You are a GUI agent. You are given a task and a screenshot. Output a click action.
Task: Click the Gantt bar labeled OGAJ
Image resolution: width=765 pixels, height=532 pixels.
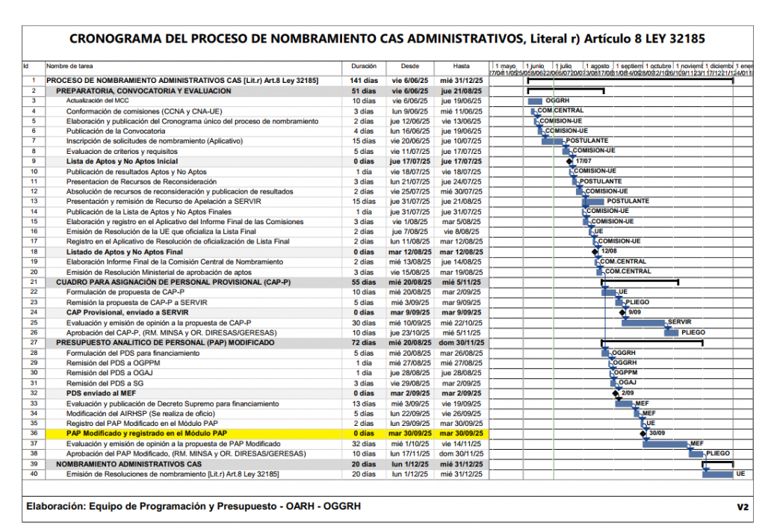click(612, 383)
